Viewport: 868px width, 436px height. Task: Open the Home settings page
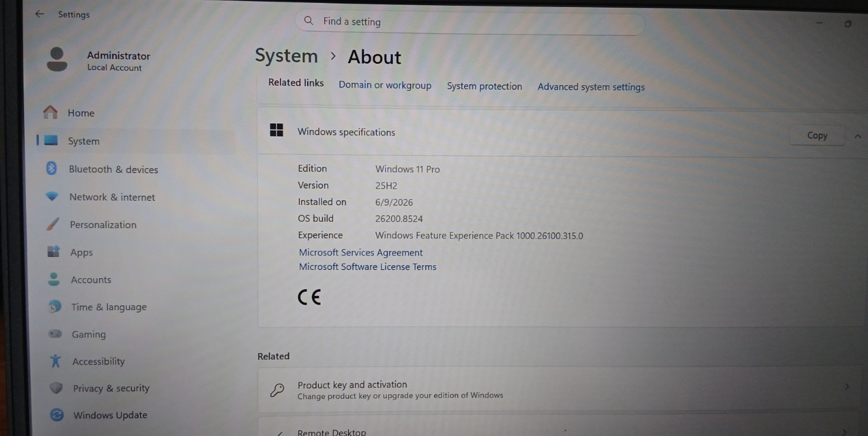point(81,113)
